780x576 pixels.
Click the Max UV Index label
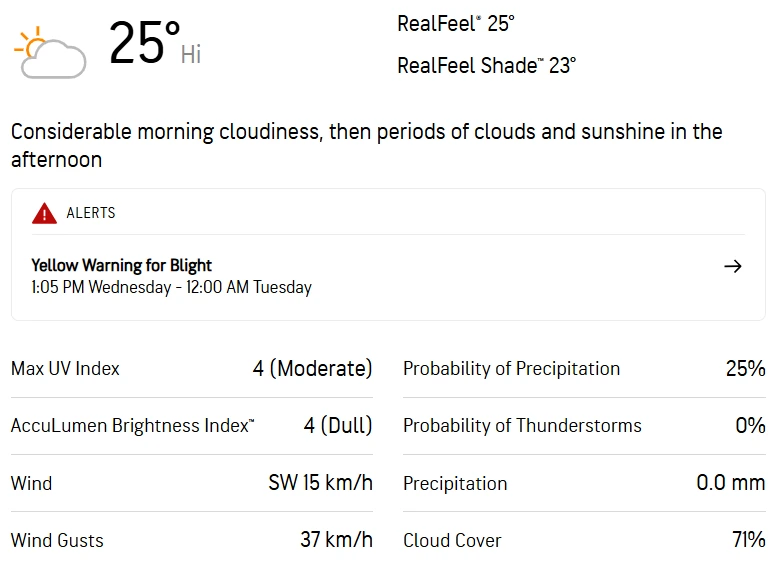[x=65, y=368]
